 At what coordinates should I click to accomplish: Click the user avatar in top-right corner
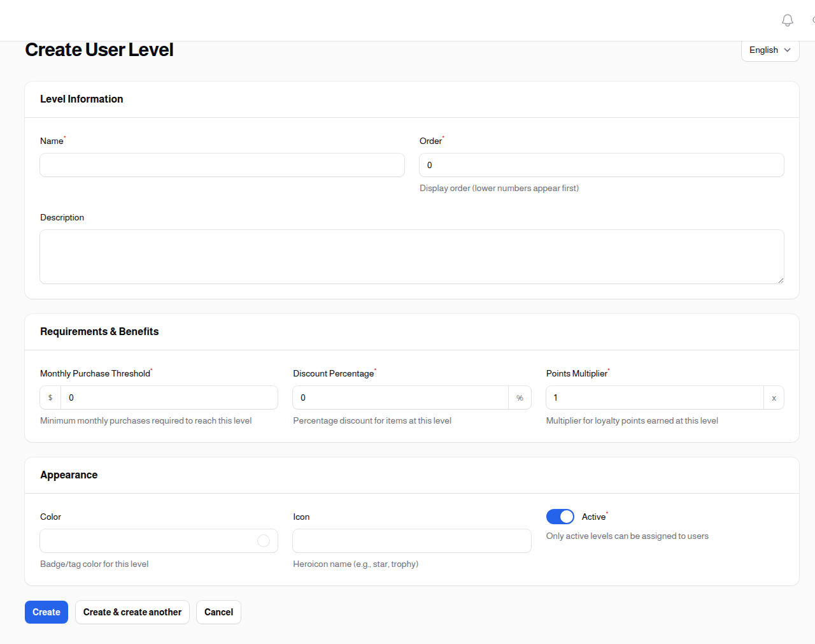pyautogui.click(x=813, y=20)
